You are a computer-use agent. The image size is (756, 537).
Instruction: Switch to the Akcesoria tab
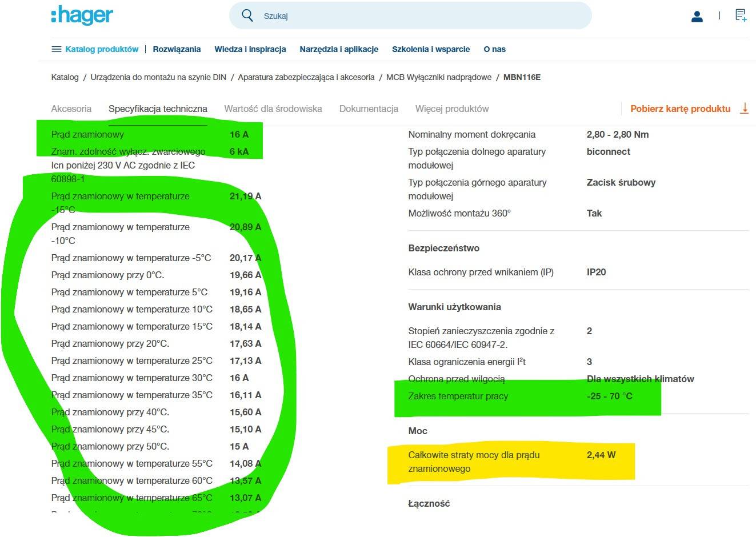click(71, 109)
